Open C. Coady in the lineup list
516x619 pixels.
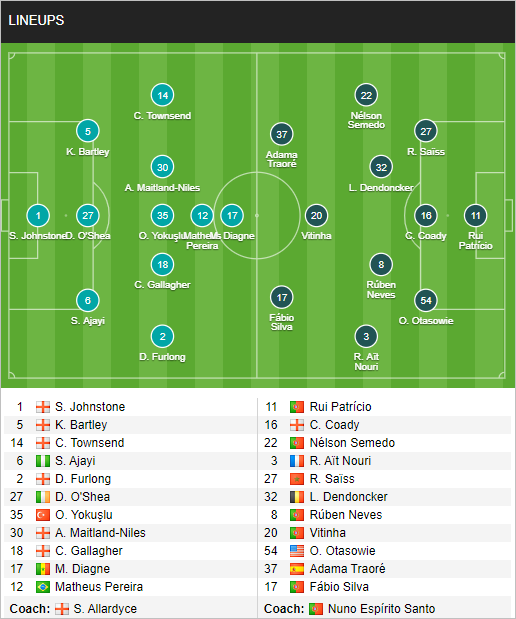(334, 425)
